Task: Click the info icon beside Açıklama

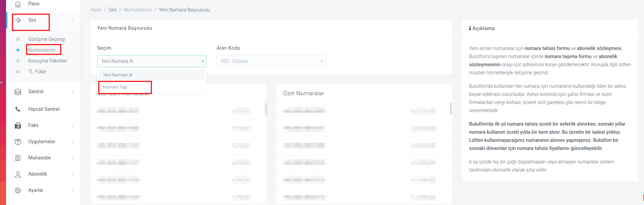Action: [x=470, y=28]
